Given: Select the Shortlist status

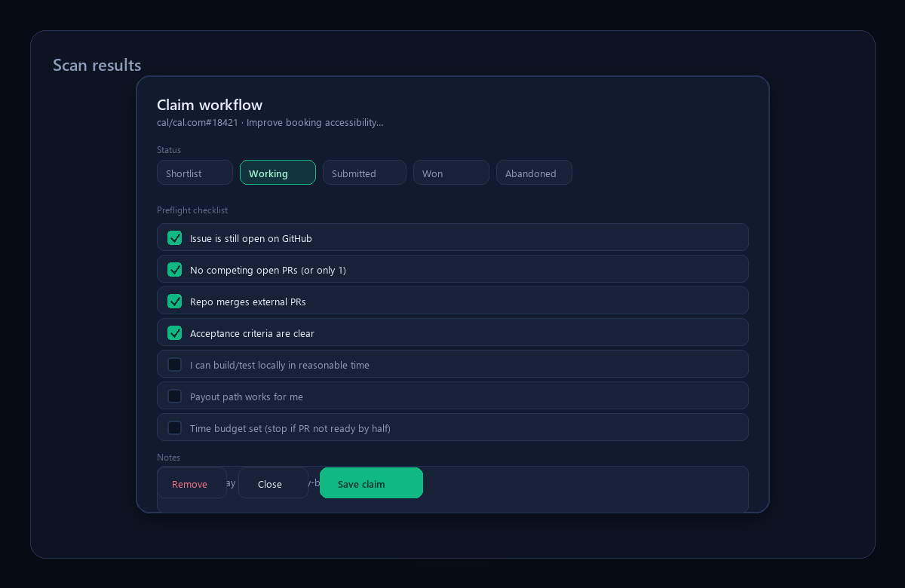Looking at the screenshot, I should pos(195,173).
